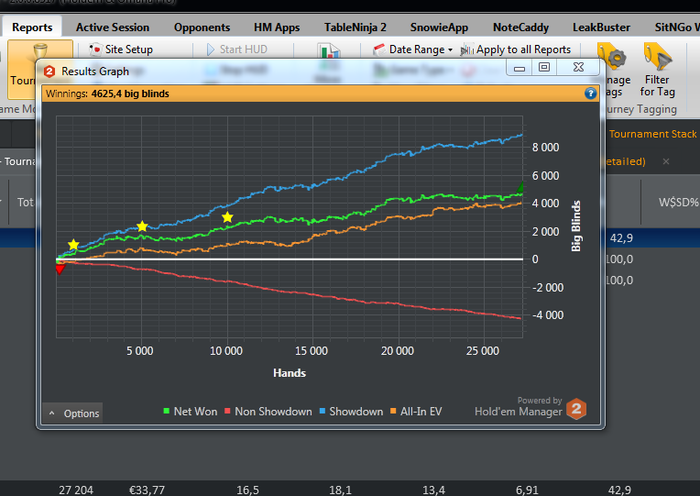Click the W$SD% column header
This screenshot has width=700, height=496.
[x=678, y=202]
